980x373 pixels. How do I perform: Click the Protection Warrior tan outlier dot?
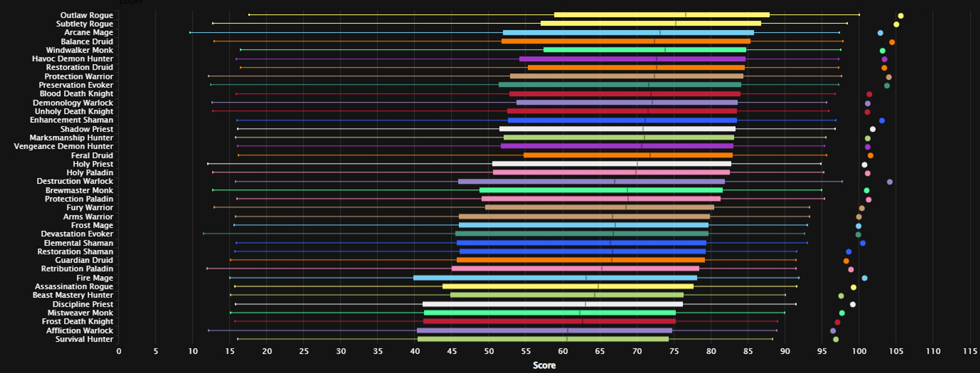click(x=889, y=77)
